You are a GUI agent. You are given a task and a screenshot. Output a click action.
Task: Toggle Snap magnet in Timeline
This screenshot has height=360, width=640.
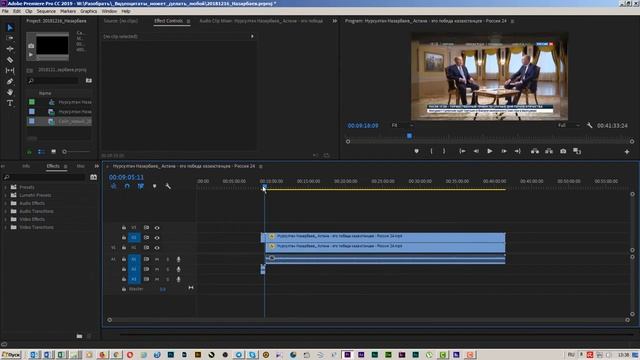coord(127,186)
